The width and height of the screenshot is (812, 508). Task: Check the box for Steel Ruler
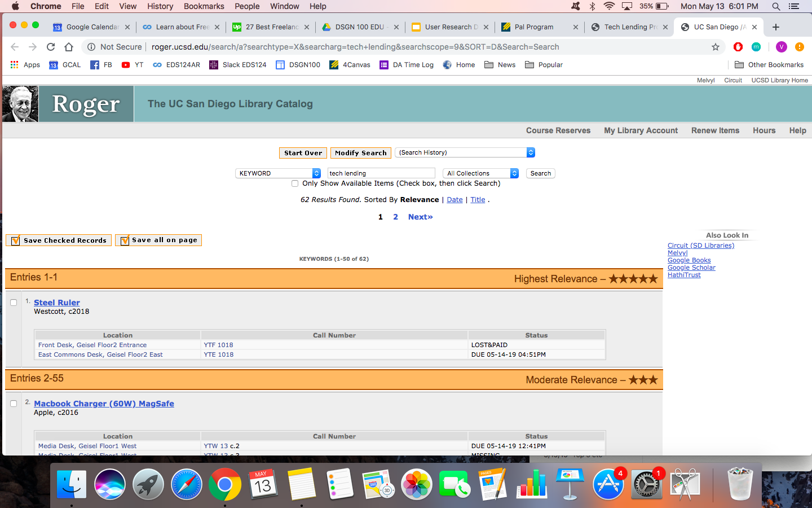tap(14, 303)
